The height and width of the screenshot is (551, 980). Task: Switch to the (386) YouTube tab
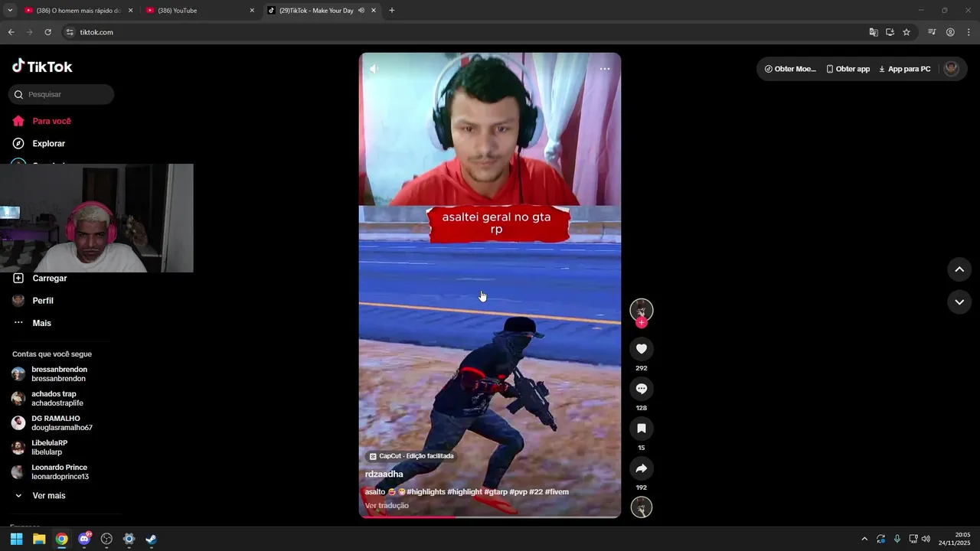click(x=201, y=11)
